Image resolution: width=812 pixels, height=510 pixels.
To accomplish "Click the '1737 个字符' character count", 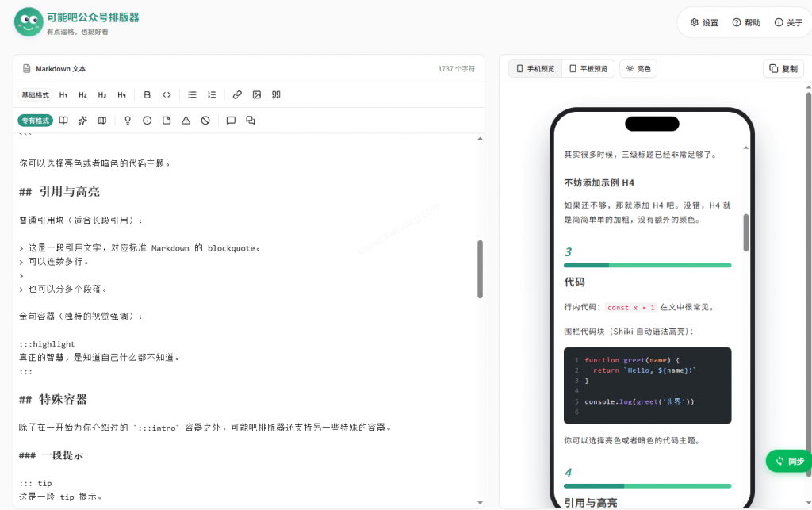I will coord(456,69).
